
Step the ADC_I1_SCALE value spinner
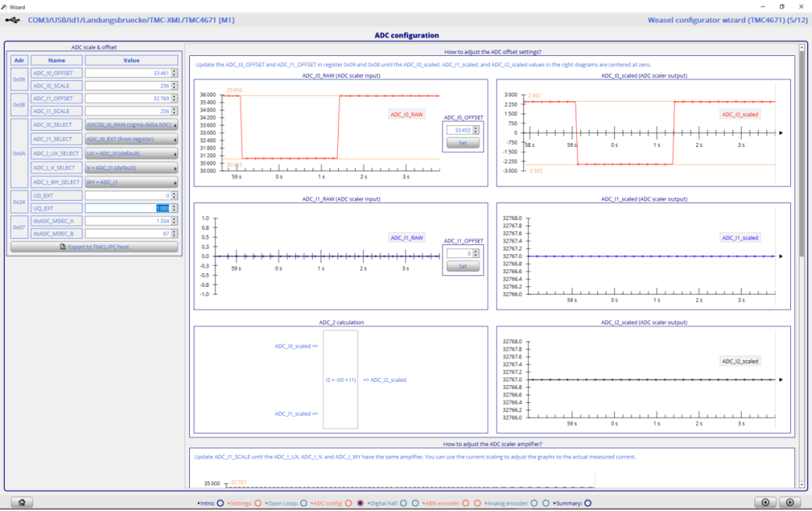[174, 111]
